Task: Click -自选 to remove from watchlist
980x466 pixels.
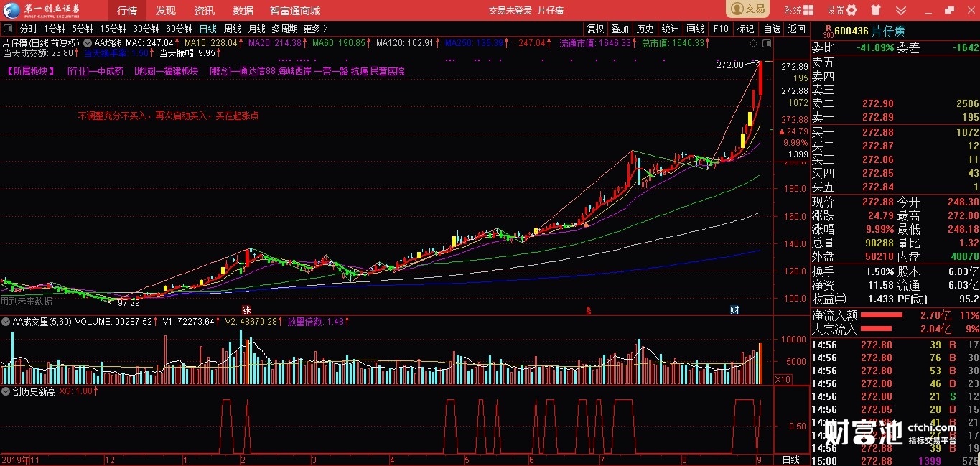Action: tap(770, 29)
